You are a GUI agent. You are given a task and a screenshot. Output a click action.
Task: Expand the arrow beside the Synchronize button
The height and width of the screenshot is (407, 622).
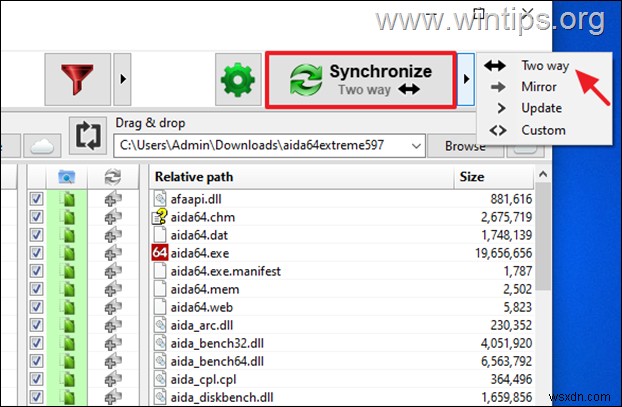(466, 79)
